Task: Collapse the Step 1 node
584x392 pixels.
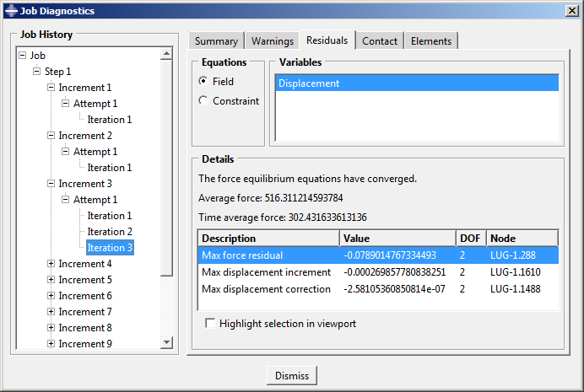Action: [x=36, y=72]
